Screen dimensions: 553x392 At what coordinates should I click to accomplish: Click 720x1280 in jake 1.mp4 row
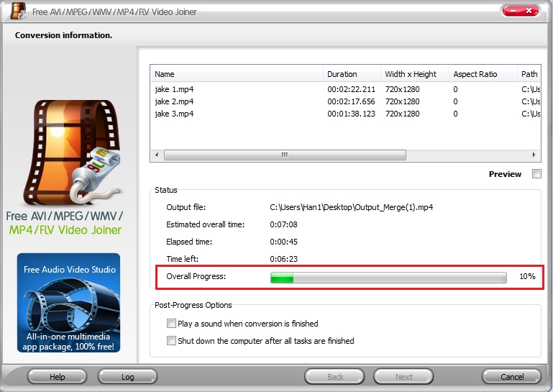point(403,89)
